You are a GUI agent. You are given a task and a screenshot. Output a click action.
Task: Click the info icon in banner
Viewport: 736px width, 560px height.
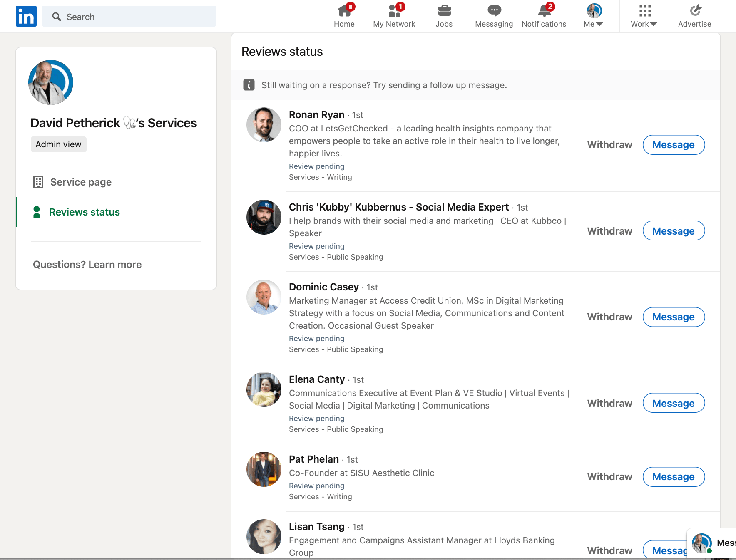249,85
